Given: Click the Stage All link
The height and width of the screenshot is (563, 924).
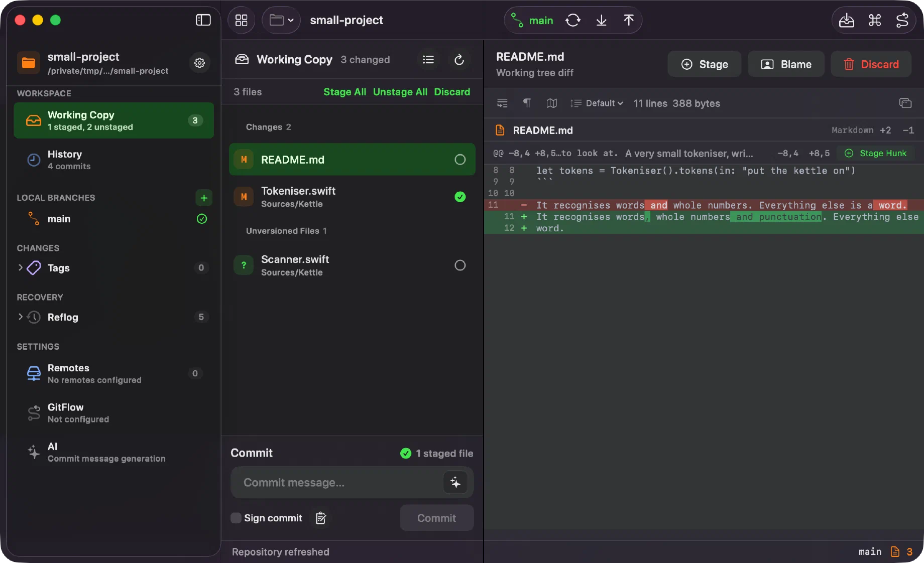Looking at the screenshot, I should tap(344, 92).
